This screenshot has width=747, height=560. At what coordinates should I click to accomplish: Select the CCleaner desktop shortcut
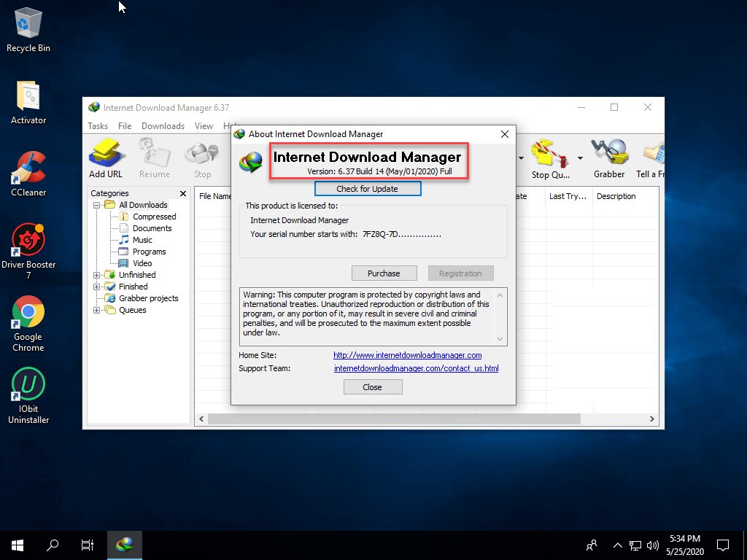click(x=28, y=174)
